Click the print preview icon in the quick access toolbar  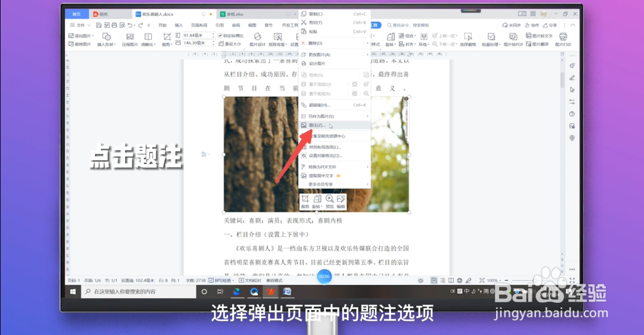122,25
